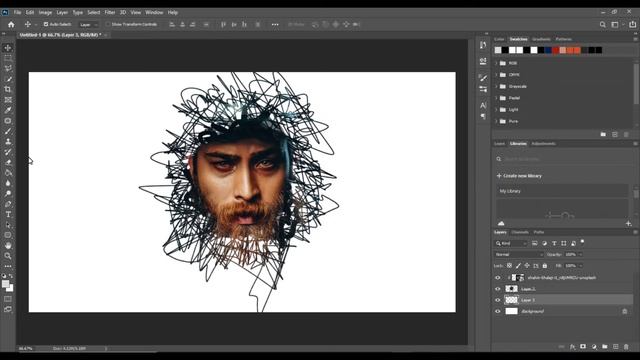Select the Move tool in toolbar
The height and width of the screenshot is (360, 640).
pyautogui.click(x=8, y=48)
